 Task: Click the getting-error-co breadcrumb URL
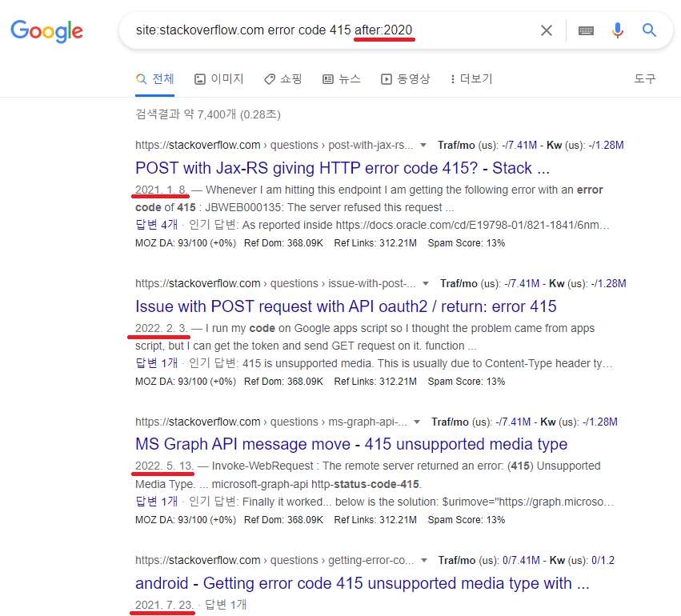[274, 560]
